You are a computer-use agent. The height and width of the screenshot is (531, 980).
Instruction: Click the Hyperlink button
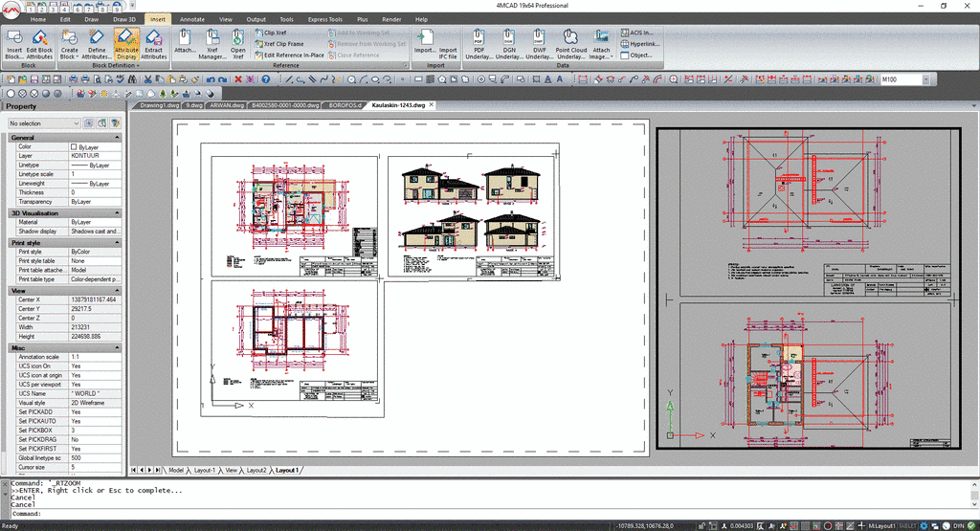(x=642, y=44)
